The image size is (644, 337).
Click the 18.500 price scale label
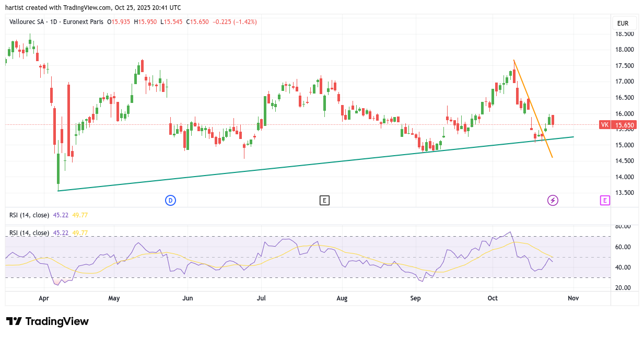(625, 34)
